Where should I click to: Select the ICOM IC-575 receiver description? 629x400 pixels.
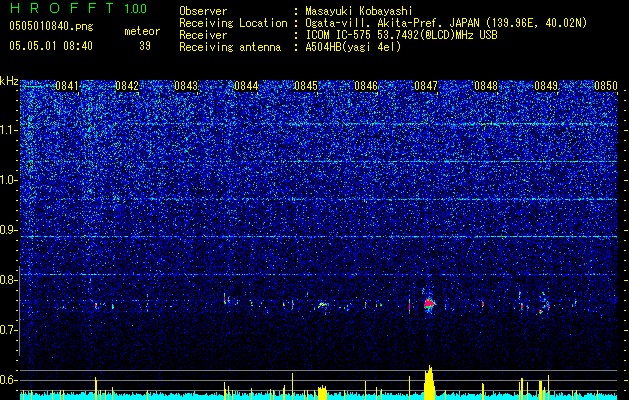[x=401, y=35]
